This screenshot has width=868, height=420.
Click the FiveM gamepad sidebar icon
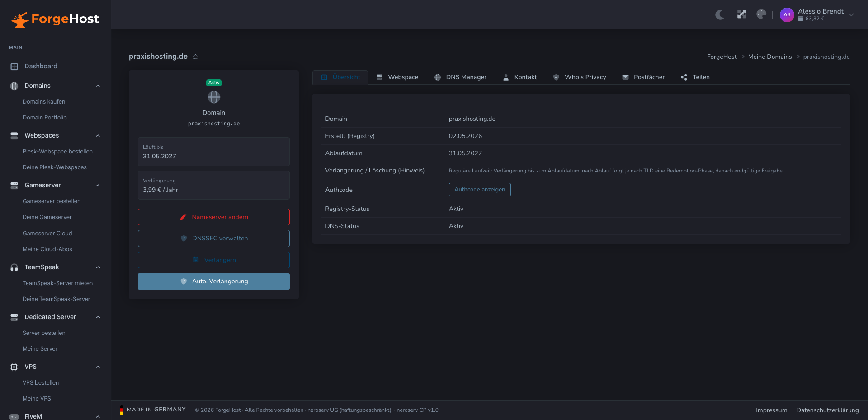pos(14,416)
